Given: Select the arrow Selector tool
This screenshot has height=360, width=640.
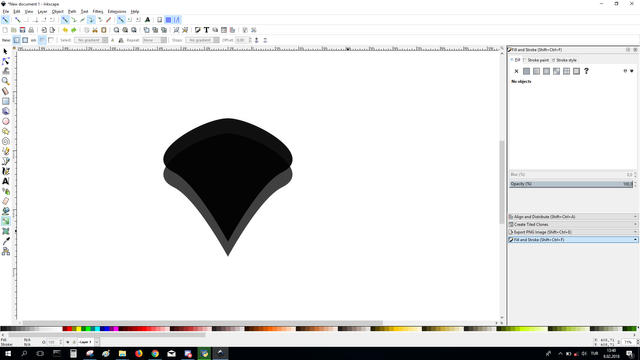Looking at the screenshot, I should [5, 51].
